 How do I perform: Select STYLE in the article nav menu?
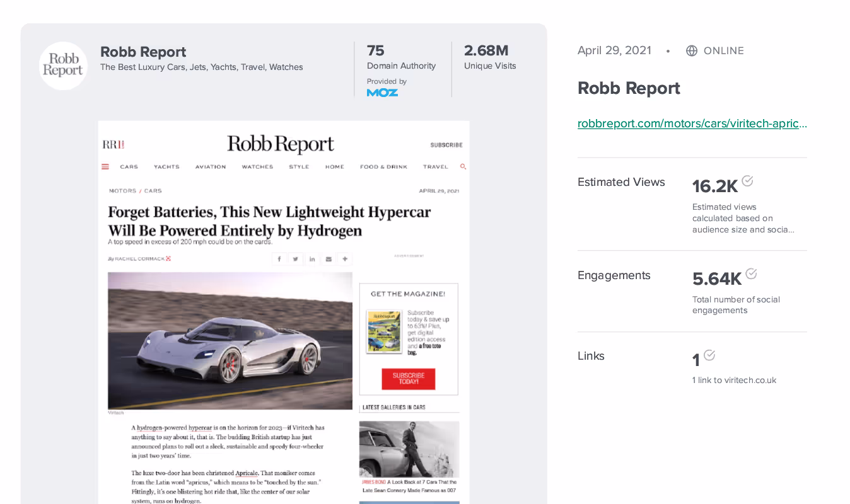tap(299, 167)
